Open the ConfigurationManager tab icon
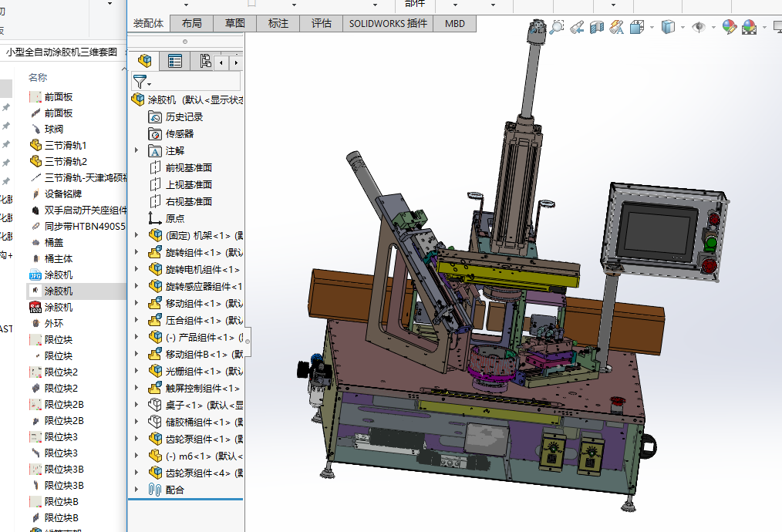 point(204,61)
